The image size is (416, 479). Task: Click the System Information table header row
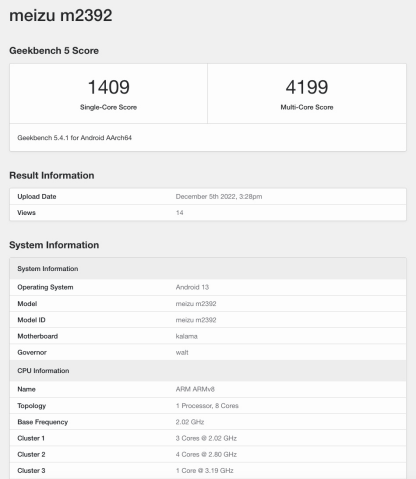tap(208, 269)
